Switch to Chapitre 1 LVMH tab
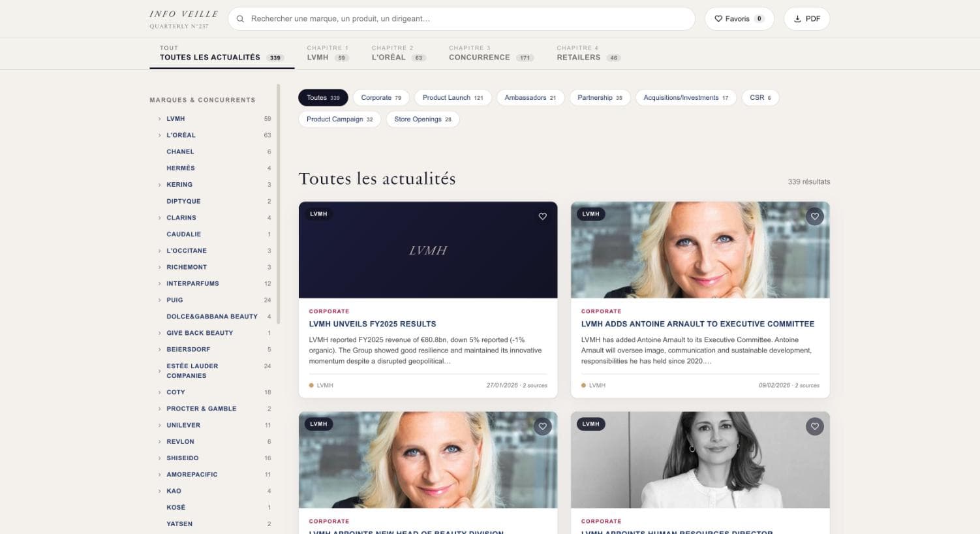 (x=328, y=53)
